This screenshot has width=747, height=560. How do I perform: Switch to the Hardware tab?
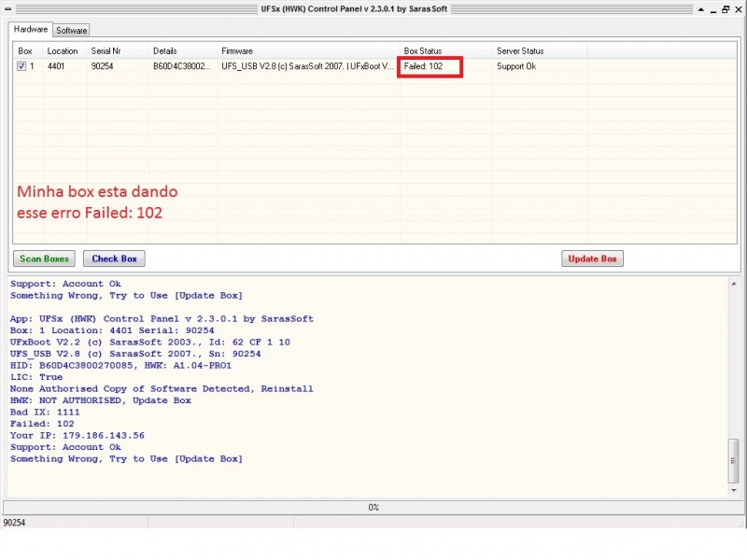(31, 30)
